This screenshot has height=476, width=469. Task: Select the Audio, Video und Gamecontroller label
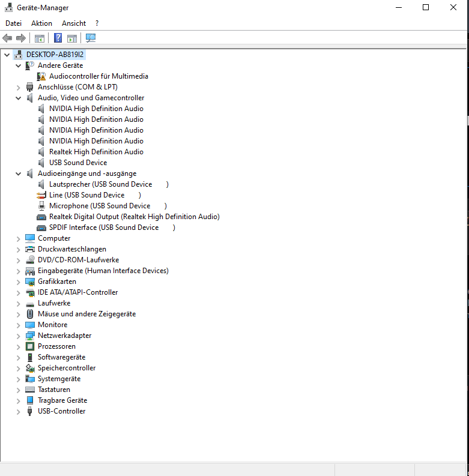(91, 98)
